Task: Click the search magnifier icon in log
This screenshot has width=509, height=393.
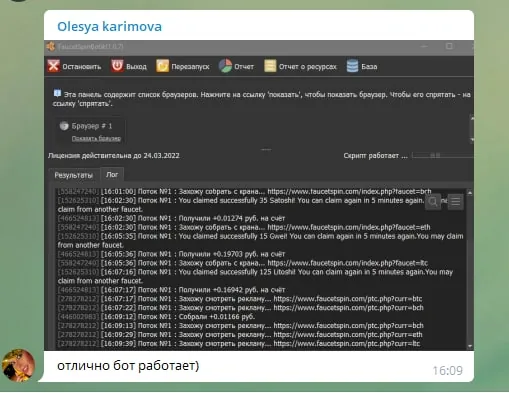Action: point(433,202)
